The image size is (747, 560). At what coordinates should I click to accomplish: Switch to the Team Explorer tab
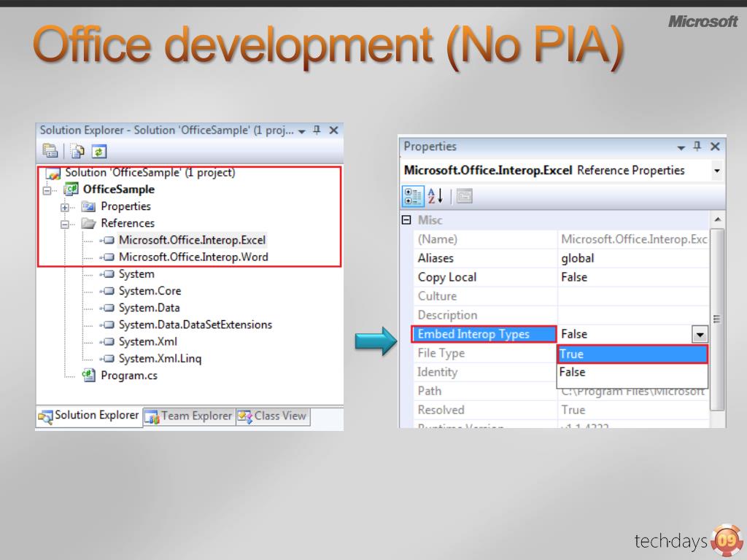[x=188, y=416]
